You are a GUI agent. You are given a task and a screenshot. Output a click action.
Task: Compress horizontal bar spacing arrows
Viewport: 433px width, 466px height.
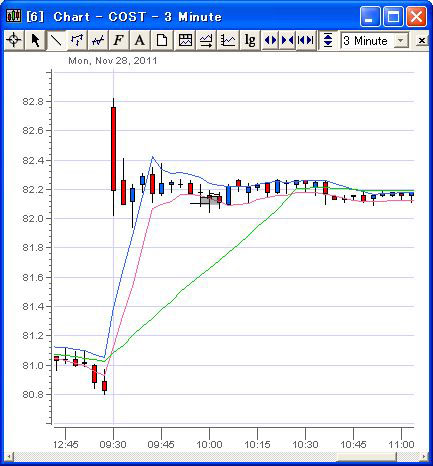288,41
